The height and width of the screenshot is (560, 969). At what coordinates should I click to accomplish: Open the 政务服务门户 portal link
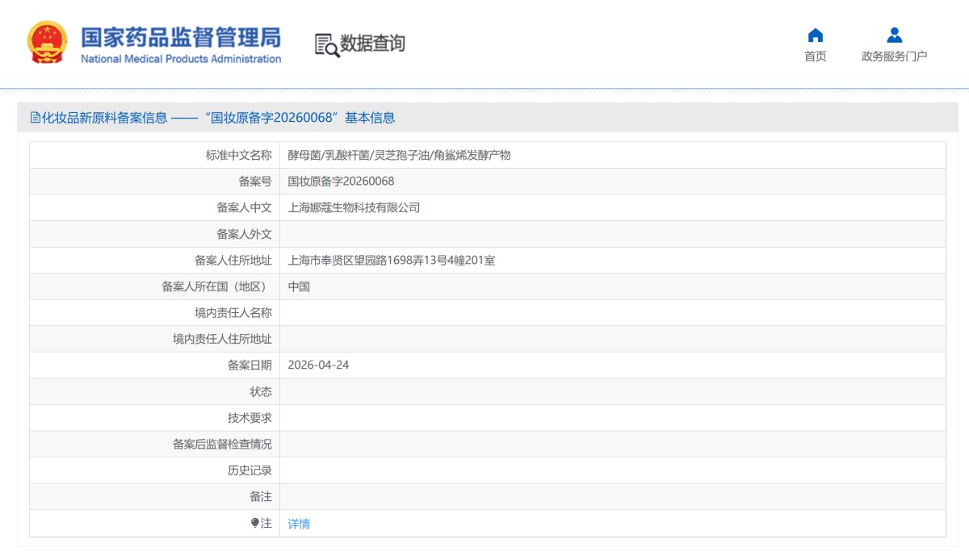[893, 56]
